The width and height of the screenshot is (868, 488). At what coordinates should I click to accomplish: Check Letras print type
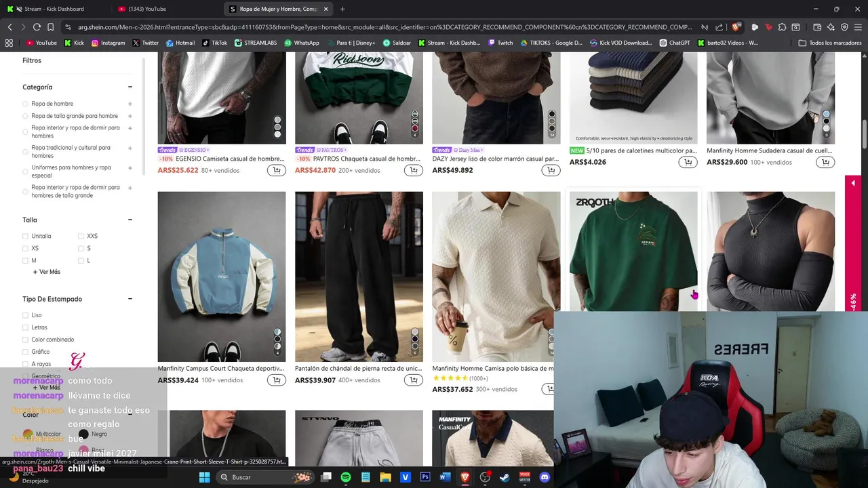pos(26,327)
